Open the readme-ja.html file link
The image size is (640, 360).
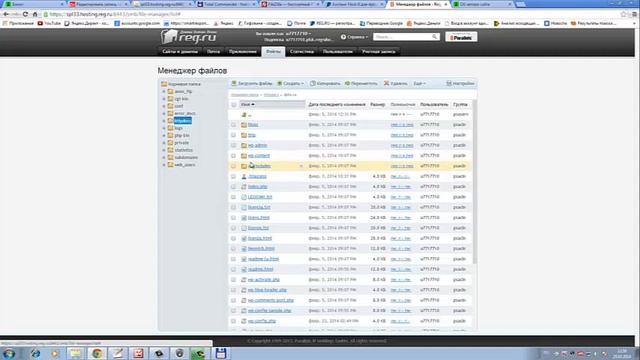264,259
